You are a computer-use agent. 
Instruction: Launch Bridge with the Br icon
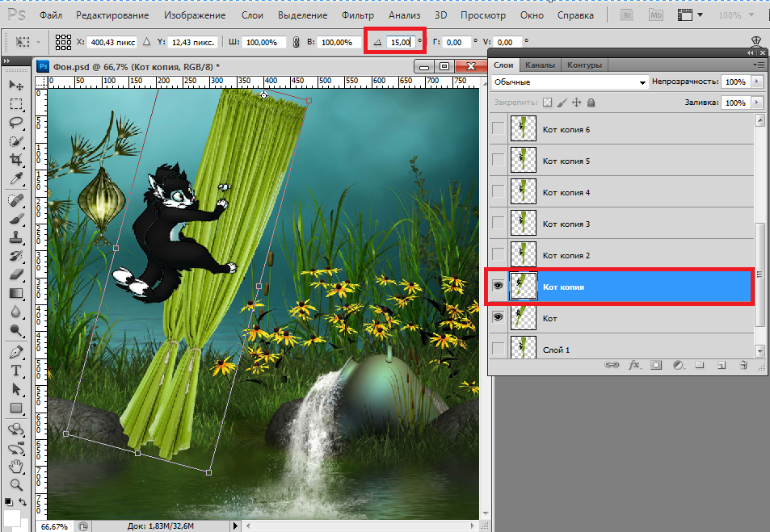pos(625,15)
